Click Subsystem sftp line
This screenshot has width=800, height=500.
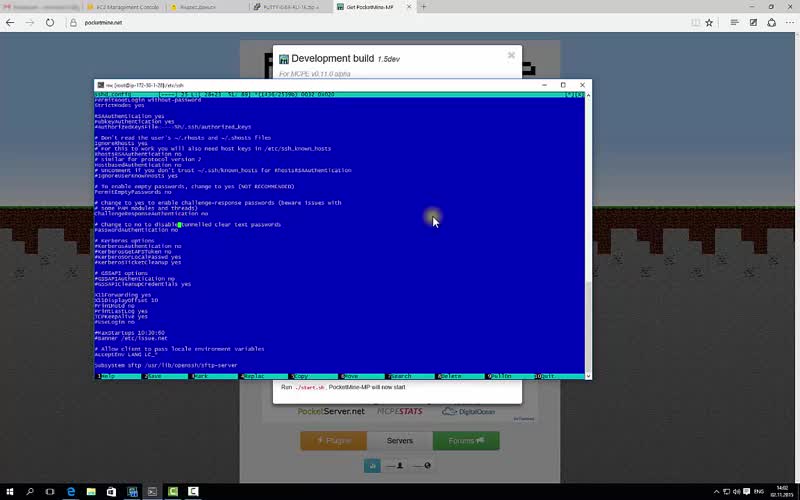[x=166, y=365]
